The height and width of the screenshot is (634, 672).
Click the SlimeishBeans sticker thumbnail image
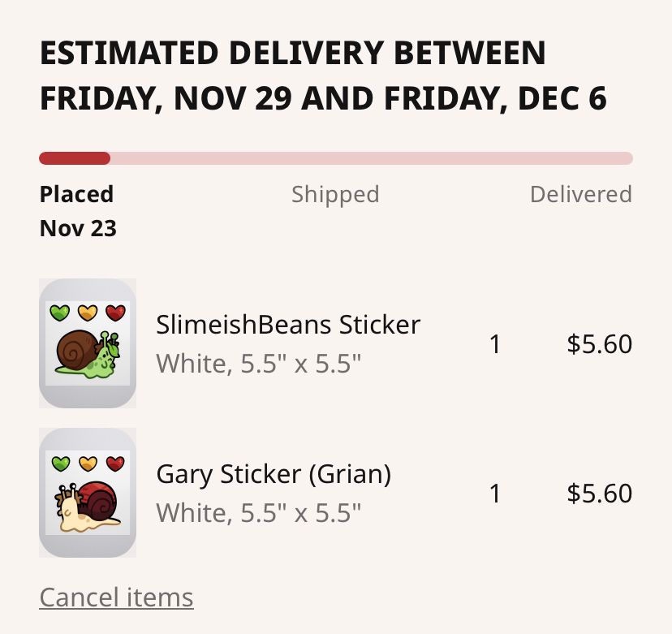point(87,343)
